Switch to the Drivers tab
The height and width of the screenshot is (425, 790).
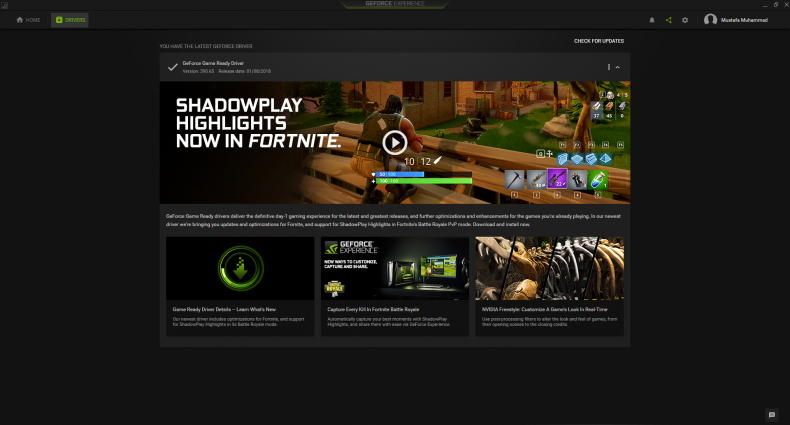(x=70, y=20)
